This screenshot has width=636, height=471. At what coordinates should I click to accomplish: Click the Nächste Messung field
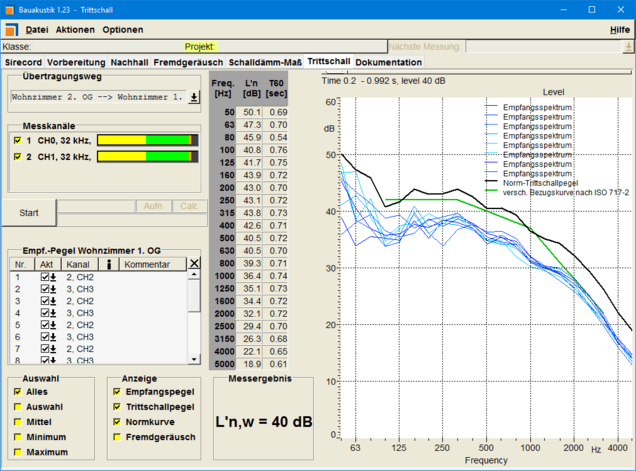pyautogui.click(x=544, y=47)
